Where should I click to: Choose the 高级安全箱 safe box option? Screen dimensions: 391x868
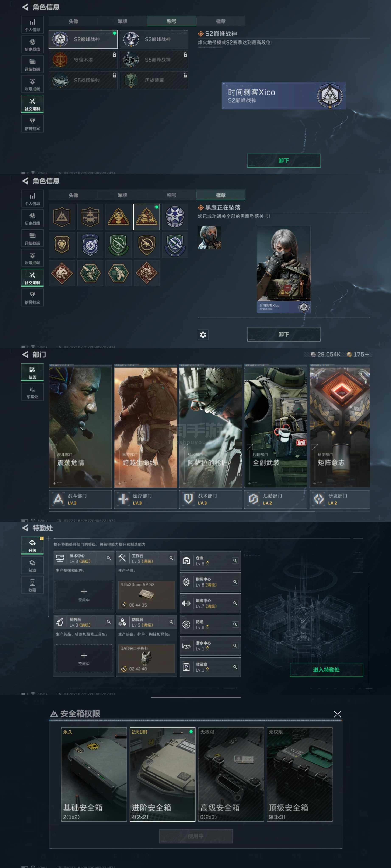[x=231, y=774]
